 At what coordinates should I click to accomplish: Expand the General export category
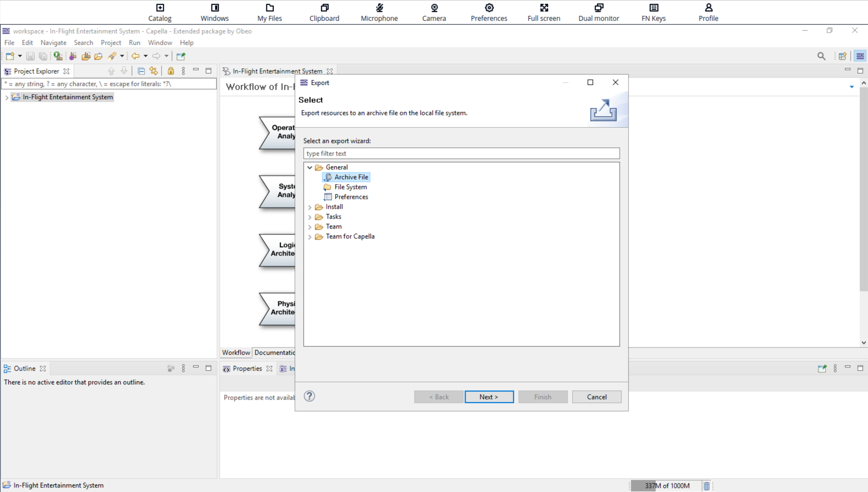310,167
